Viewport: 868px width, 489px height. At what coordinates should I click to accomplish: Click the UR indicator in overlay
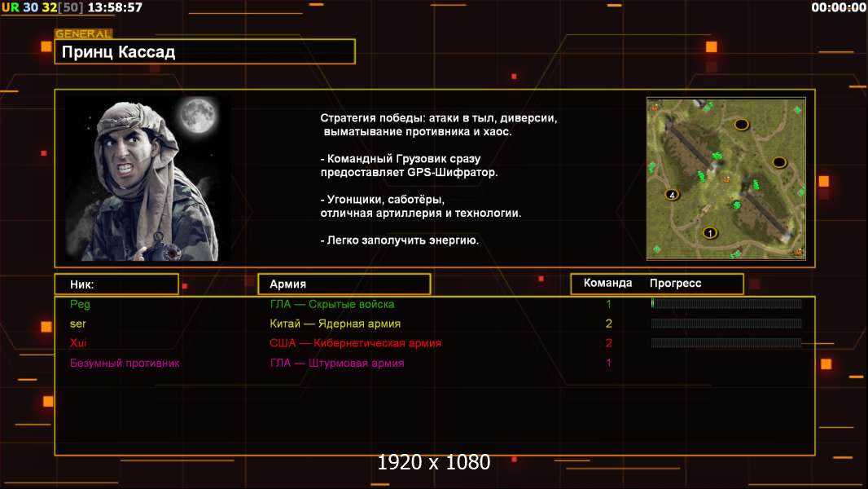click(10, 7)
